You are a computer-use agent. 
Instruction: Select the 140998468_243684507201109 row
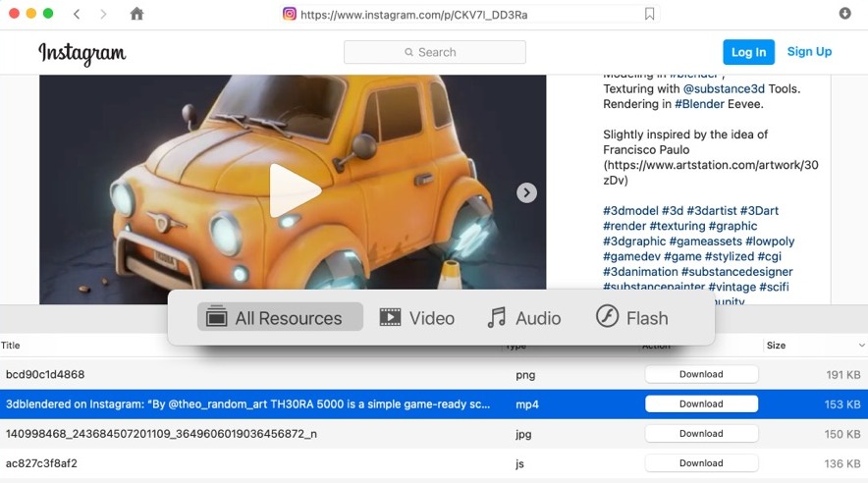[x=434, y=434]
